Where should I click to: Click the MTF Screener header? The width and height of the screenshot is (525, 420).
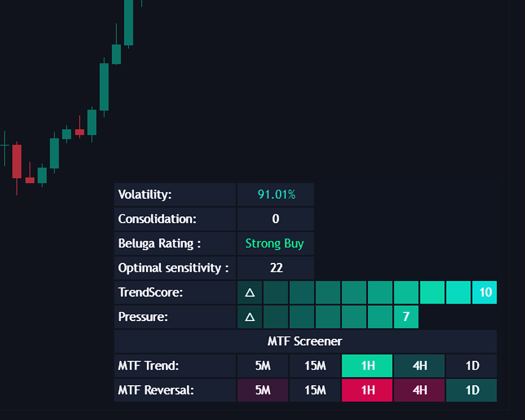(305, 341)
